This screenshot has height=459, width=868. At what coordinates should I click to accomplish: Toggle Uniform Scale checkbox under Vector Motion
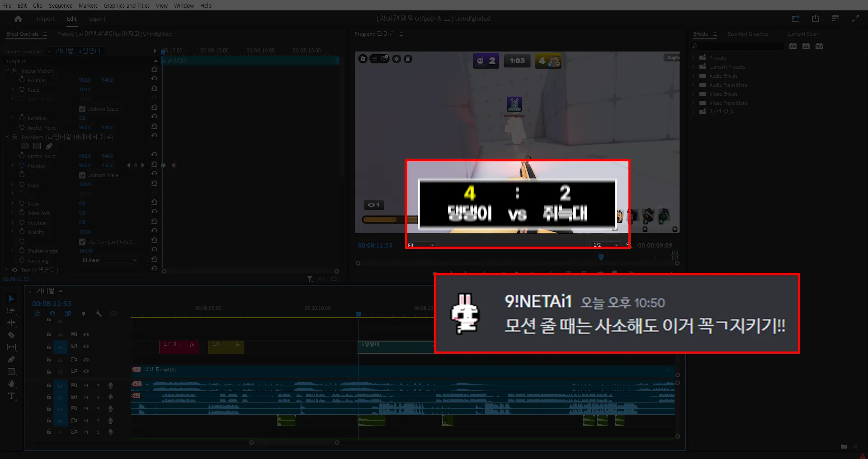coord(82,109)
